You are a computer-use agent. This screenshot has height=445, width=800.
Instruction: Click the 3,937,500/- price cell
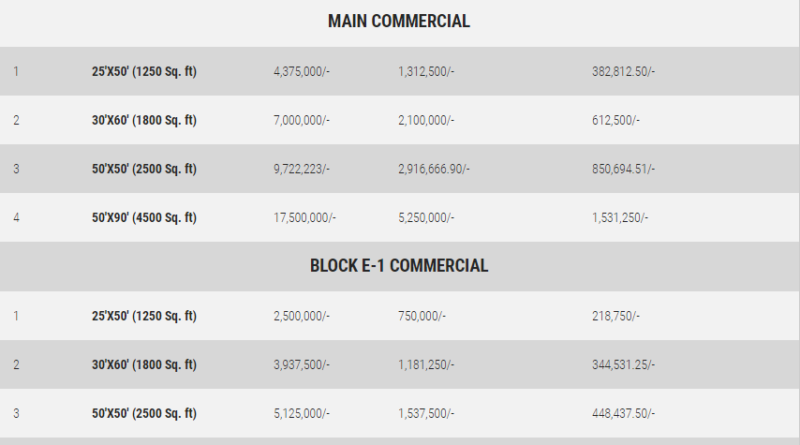click(301, 365)
